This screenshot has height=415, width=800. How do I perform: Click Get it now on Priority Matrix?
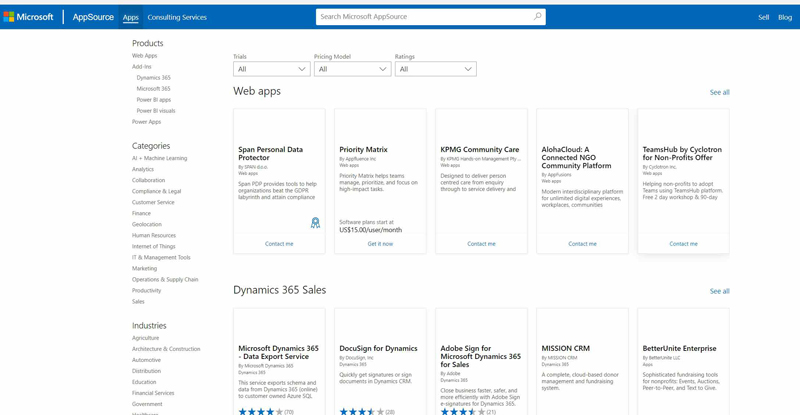[x=380, y=244]
